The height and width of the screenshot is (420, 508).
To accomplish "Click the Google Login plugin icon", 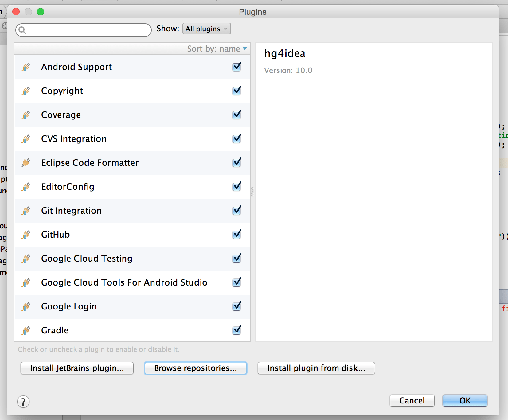I will pos(26,306).
